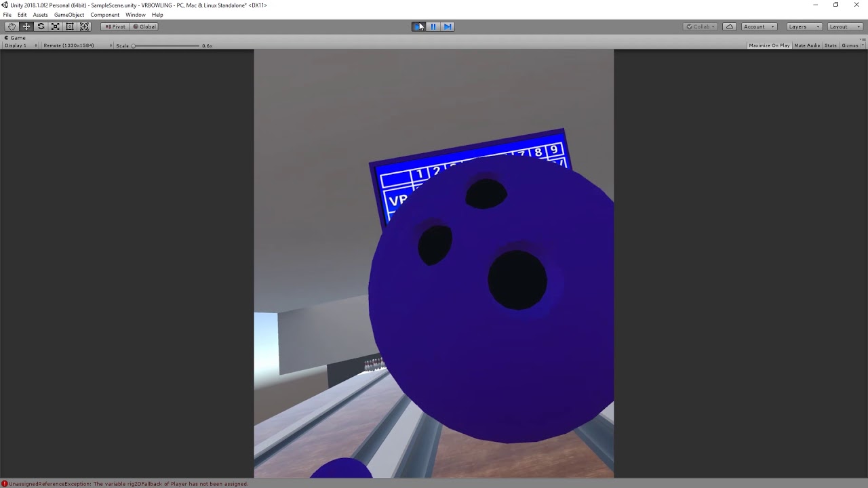Open the Assets menu

(x=41, y=15)
